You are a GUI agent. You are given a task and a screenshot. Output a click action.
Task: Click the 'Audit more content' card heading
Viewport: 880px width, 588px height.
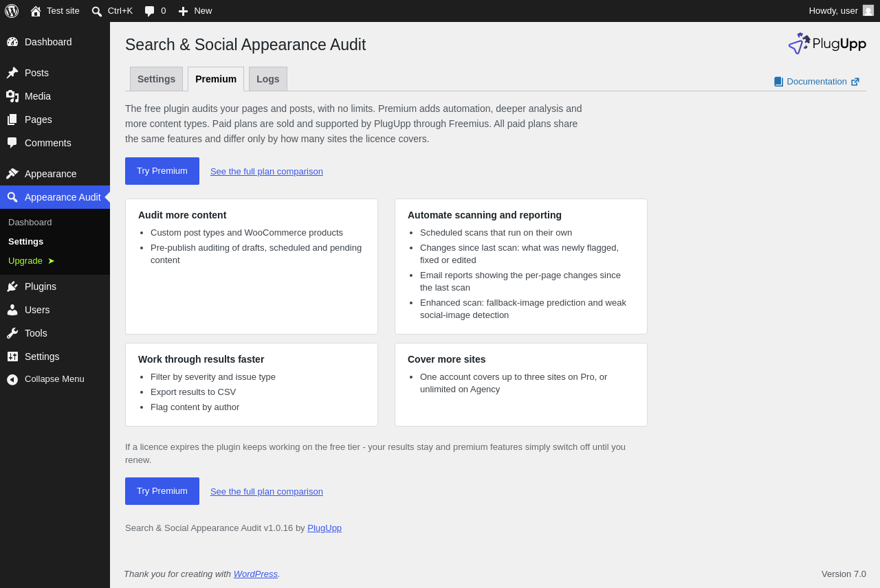click(x=182, y=215)
